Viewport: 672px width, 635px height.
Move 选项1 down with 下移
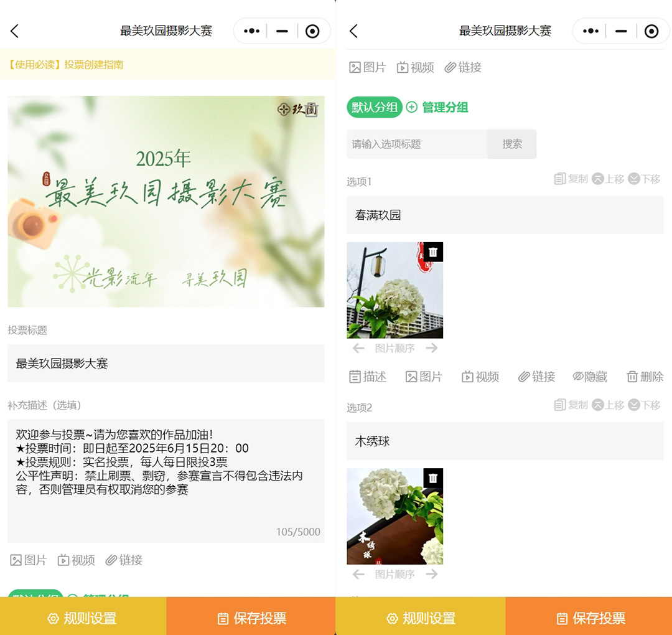[x=645, y=179]
